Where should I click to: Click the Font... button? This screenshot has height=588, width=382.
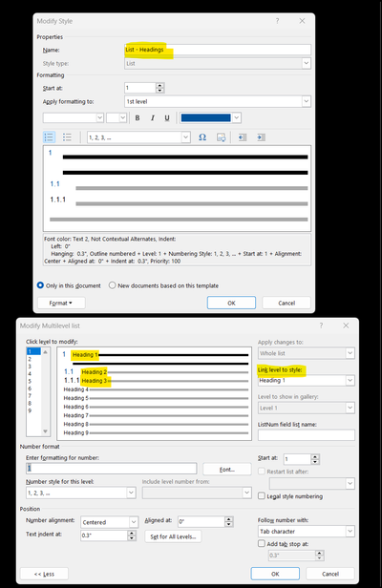click(x=227, y=469)
